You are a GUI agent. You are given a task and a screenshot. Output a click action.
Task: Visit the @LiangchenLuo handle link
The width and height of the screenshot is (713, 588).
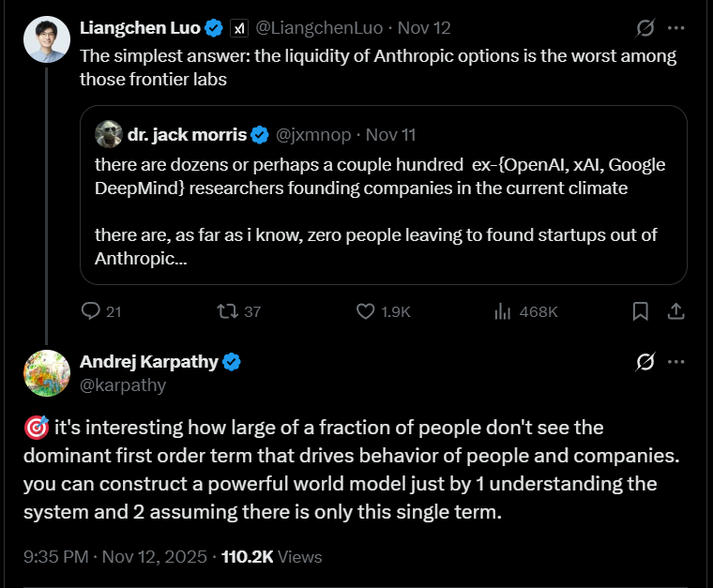pyautogui.click(x=319, y=28)
